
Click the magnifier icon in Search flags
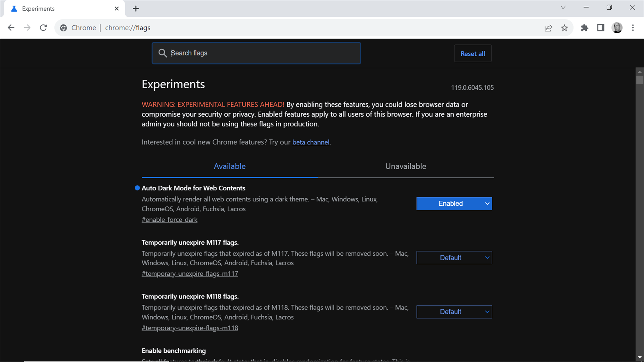click(x=162, y=53)
